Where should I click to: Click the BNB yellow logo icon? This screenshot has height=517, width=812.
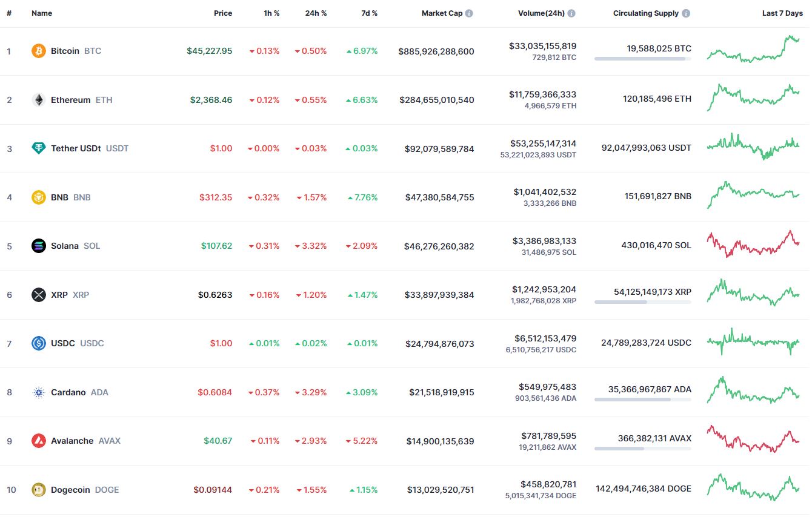pos(39,197)
